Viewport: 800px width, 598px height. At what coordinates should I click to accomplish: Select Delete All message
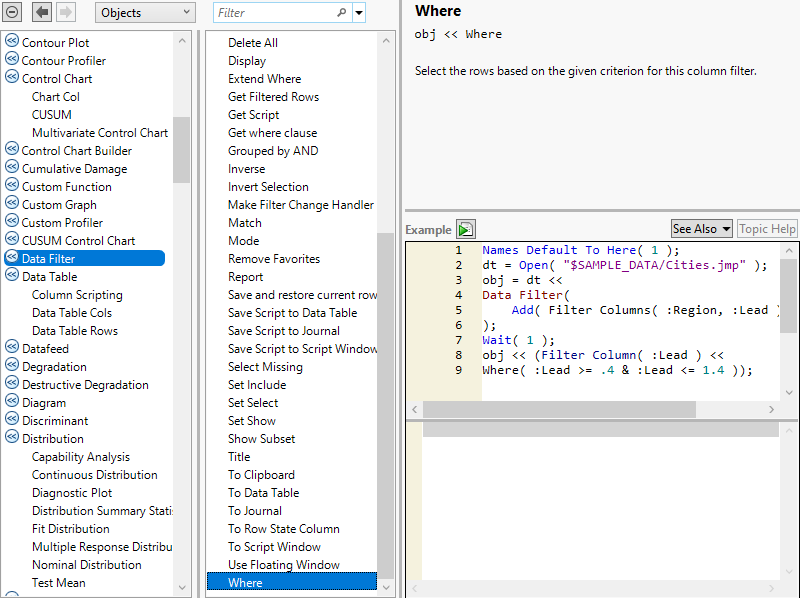pyautogui.click(x=253, y=43)
